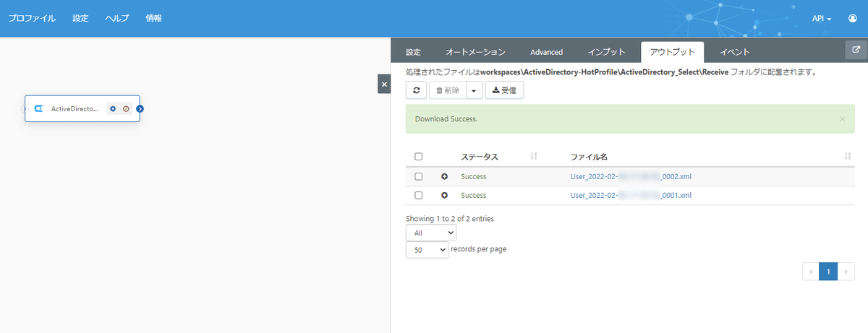Sort by ファイル名 column sort arrows
Image resolution: width=868 pixels, height=333 pixels.
click(847, 156)
